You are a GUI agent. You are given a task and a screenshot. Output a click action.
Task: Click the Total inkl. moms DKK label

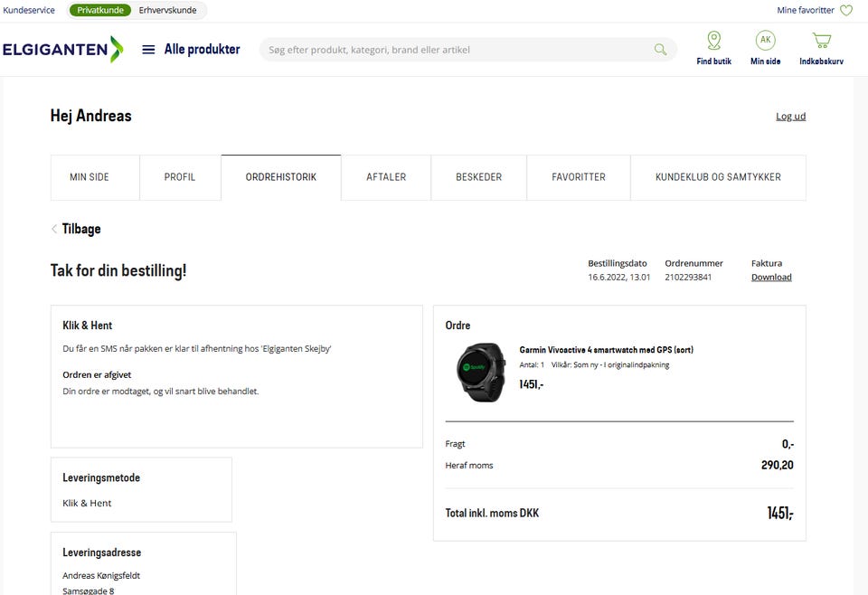coord(492,513)
